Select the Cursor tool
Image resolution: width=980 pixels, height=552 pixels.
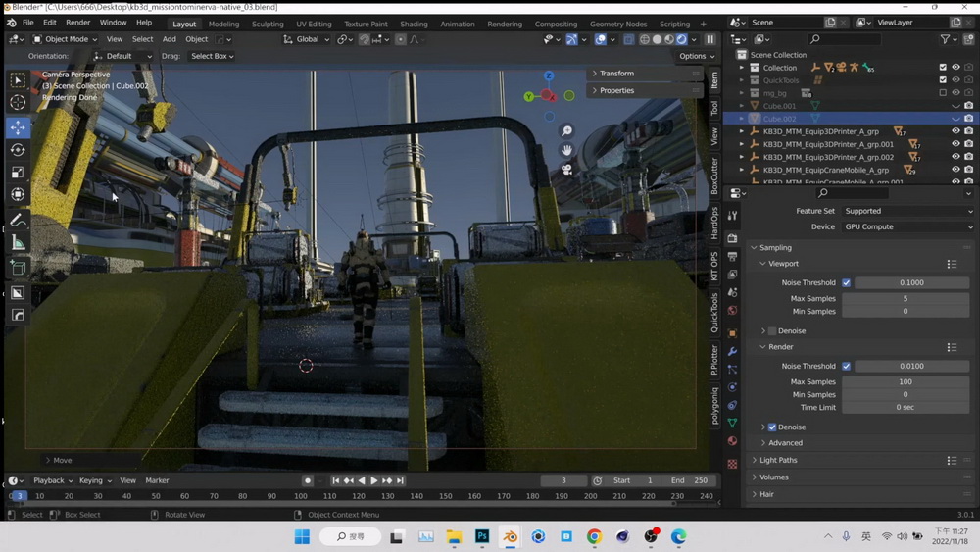pyautogui.click(x=18, y=103)
